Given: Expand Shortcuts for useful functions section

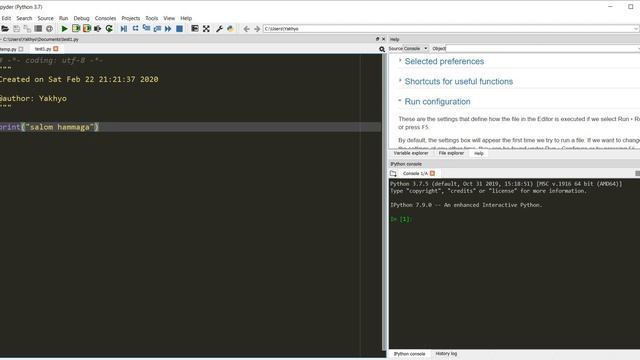Looking at the screenshot, I should 400,80.
